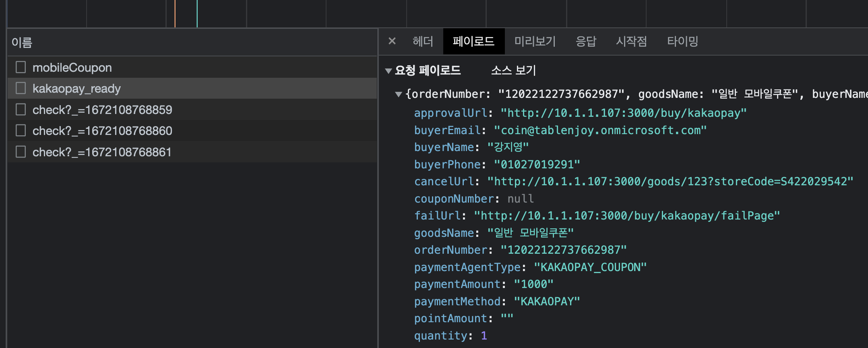Click the paymentMethod value KAKAOPAY

[x=547, y=302]
